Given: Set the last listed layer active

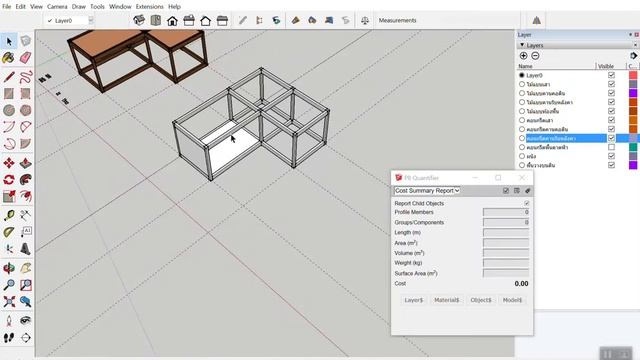Looking at the screenshot, I should tap(522, 165).
